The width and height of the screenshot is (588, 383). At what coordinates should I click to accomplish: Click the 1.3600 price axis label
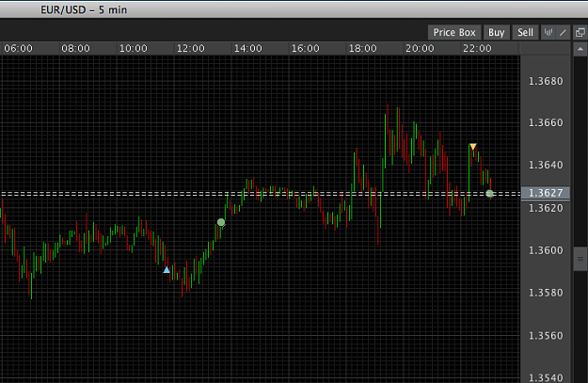click(546, 250)
